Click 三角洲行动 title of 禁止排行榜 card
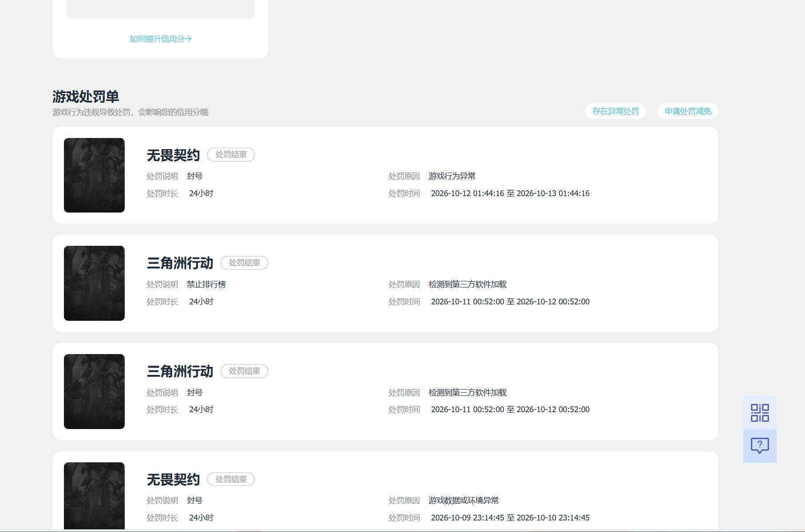Screen dimensions: 805x532 coord(180,263)
